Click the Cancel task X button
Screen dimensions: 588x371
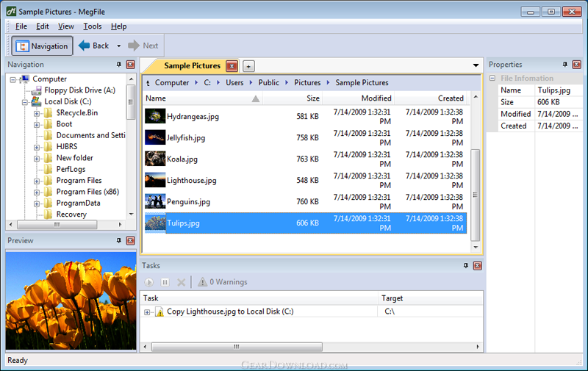[x=181, y=282]
